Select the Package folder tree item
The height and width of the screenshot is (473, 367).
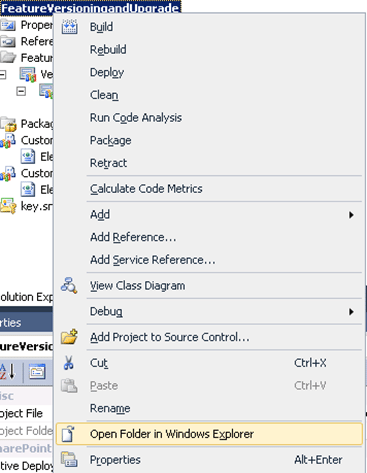coord(27,124)
